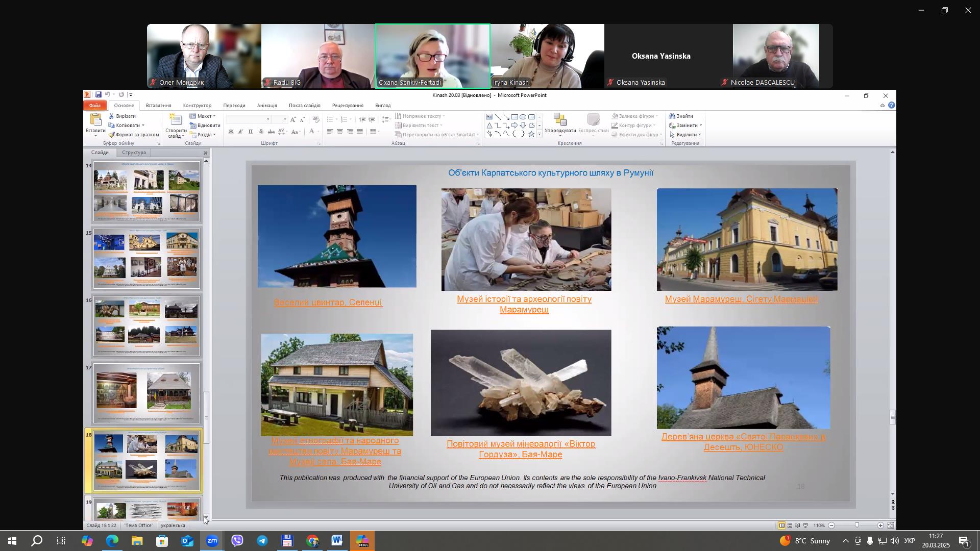The image size is (980, 551).
Task: Click the Save icon in quick access toolbar
Action: 97,95
